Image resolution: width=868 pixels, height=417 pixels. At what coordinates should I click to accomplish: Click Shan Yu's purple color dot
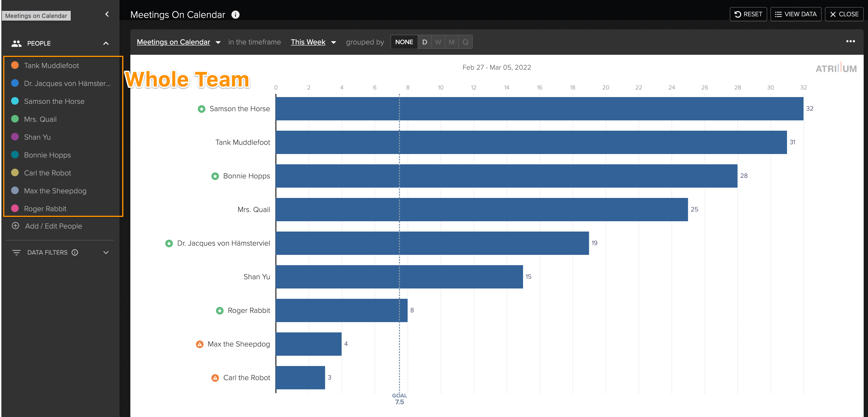click(15, 137)
